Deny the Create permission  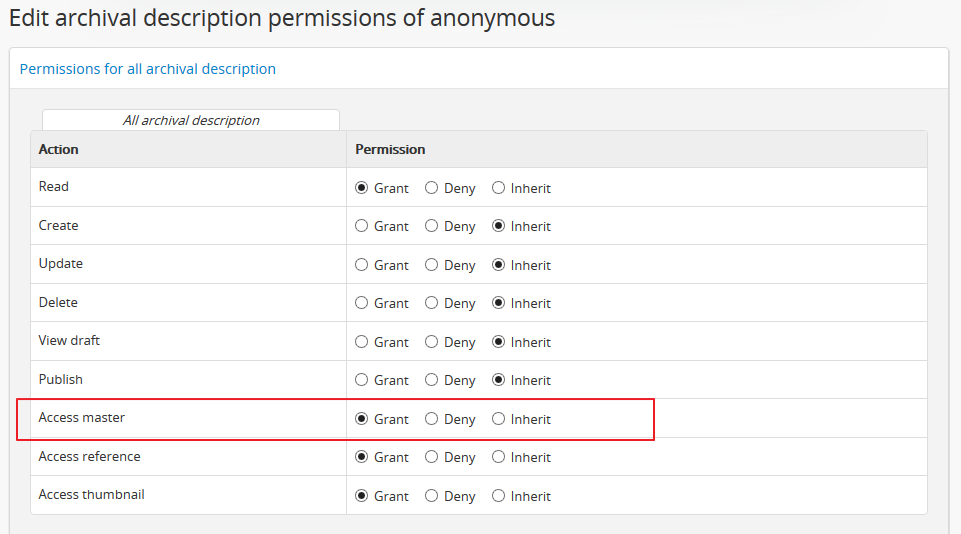tap(432, 226)
